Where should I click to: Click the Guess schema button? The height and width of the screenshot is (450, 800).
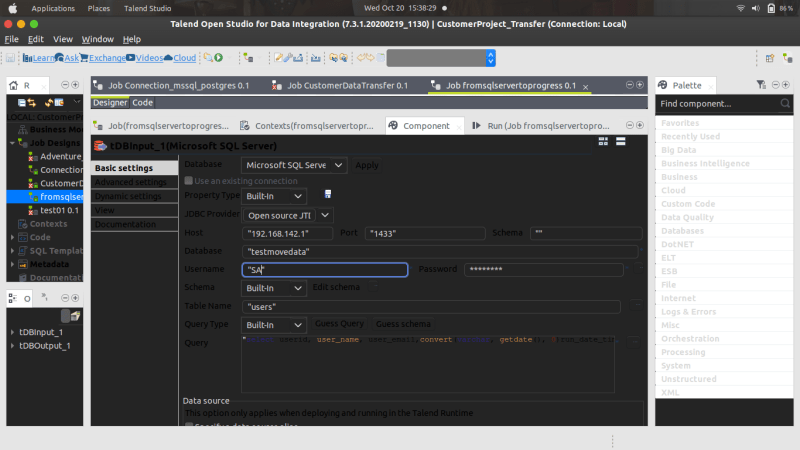(x=403, y=324)
